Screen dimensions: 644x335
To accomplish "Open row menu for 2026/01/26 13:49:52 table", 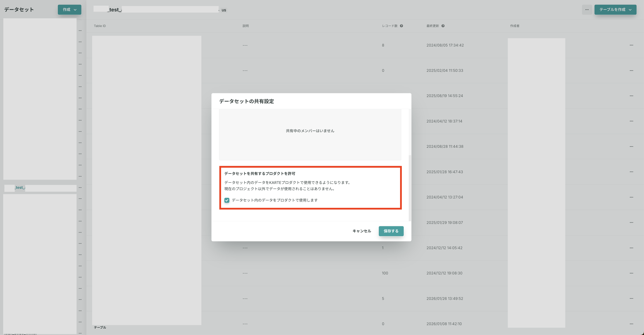I will (x=631, y=298).
